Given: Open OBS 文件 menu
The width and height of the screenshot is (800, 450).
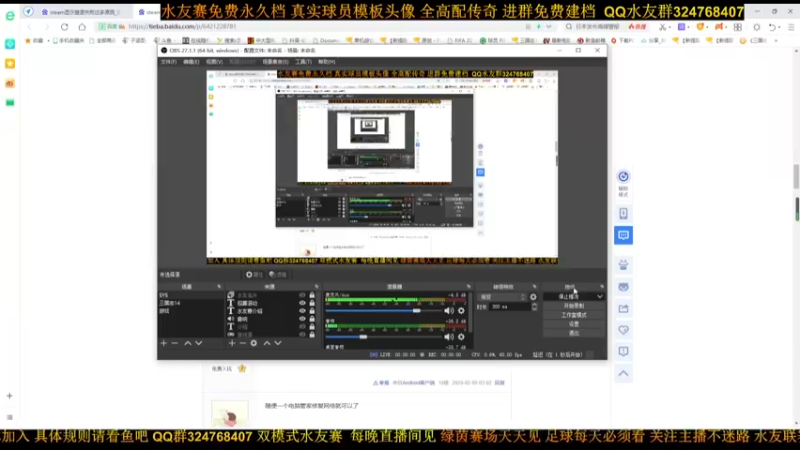Looking at the screenshot, I should coord(168,62).
